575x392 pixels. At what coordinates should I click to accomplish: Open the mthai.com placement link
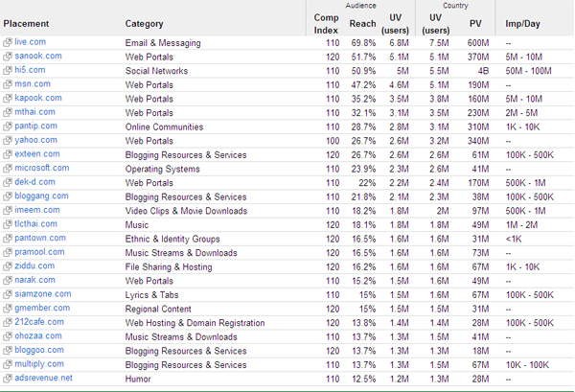[34, 111]
